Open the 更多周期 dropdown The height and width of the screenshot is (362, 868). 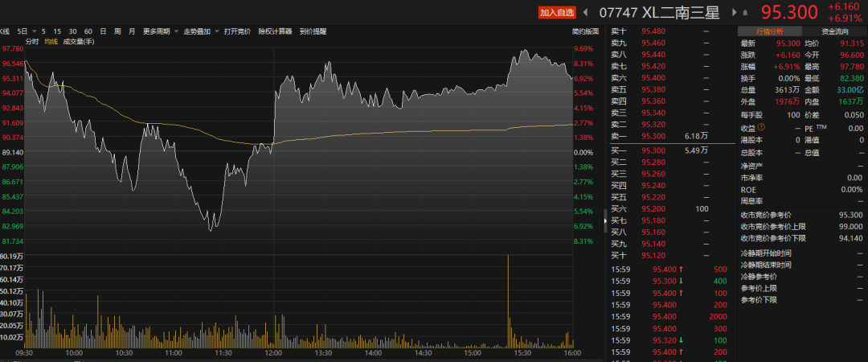tap(161, 31)
